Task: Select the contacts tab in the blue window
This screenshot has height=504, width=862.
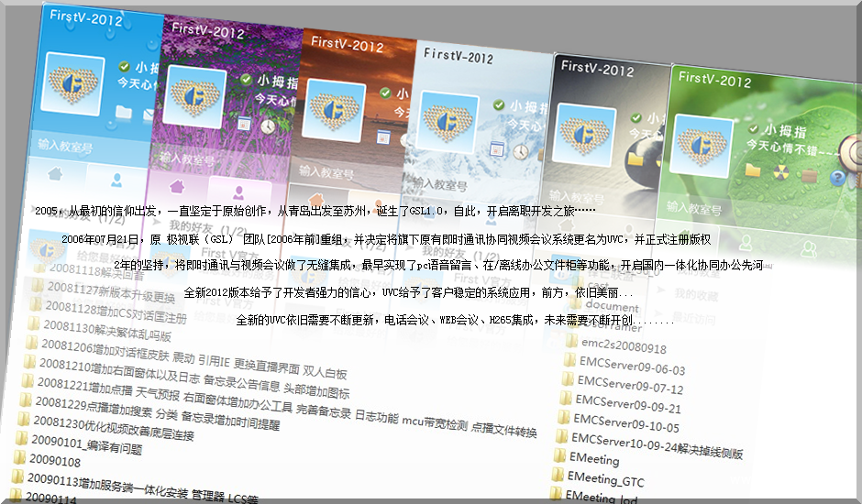Action: pyautogui.click(x=116, y=180)
